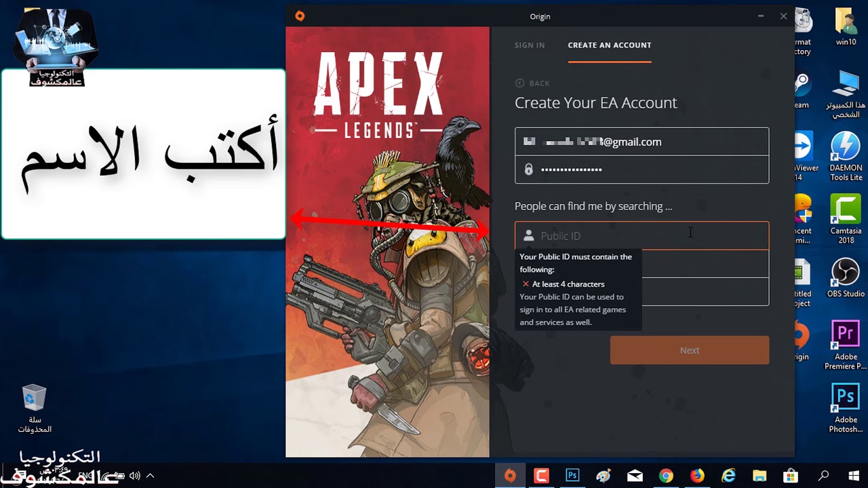Click the Paint icon in taskbar
This screenshot has height=488, width=868.
tap(604, 476)
